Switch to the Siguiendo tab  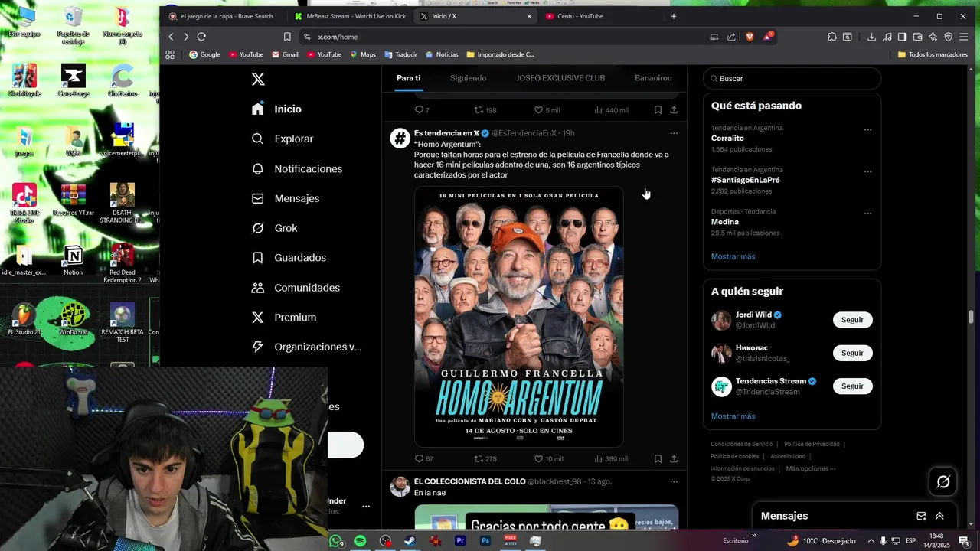point(468,78)
